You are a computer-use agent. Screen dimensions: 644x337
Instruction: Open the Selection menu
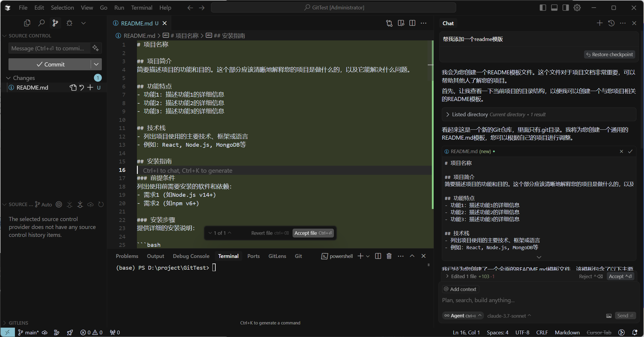pyautogui.click(x=62, y=8)
